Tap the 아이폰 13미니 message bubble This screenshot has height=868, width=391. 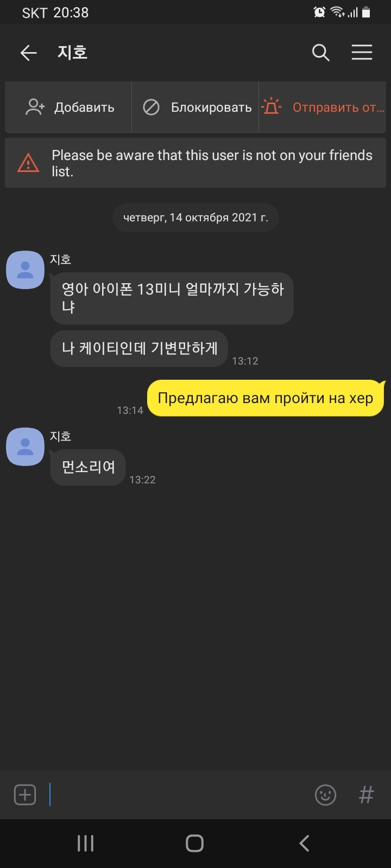172,298
